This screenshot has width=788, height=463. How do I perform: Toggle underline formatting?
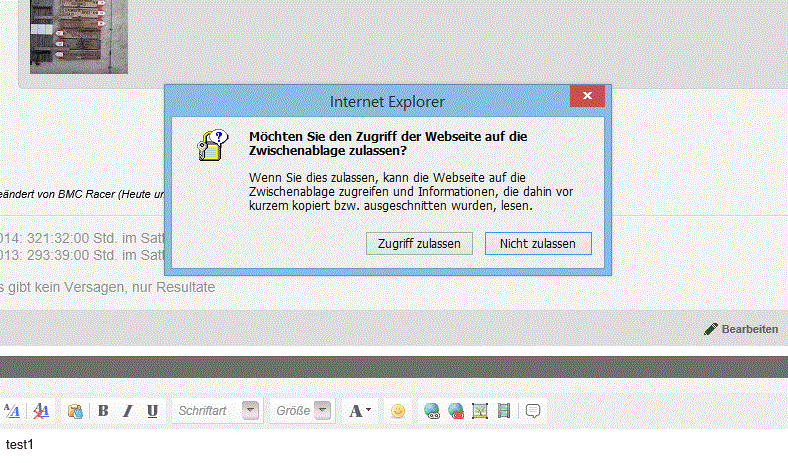click(x=152, y=411)
